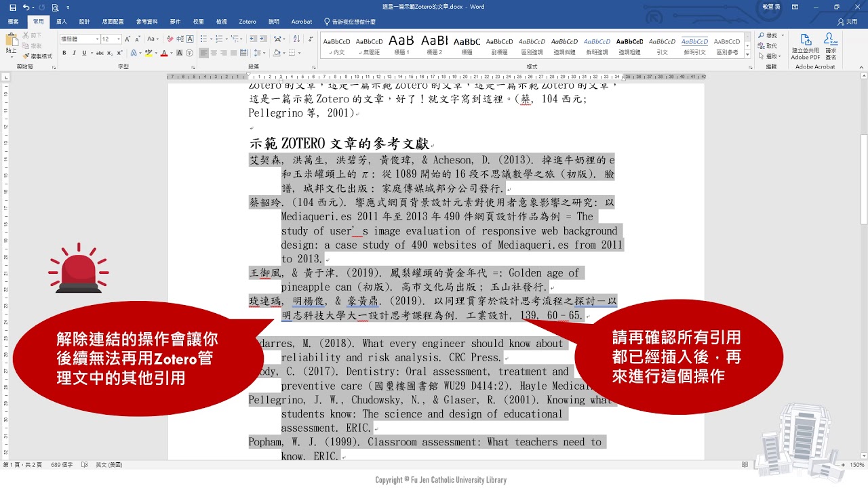Click the Strikethrough abc icon
Viewport: 868px width, 488px height.
point(100,53)
